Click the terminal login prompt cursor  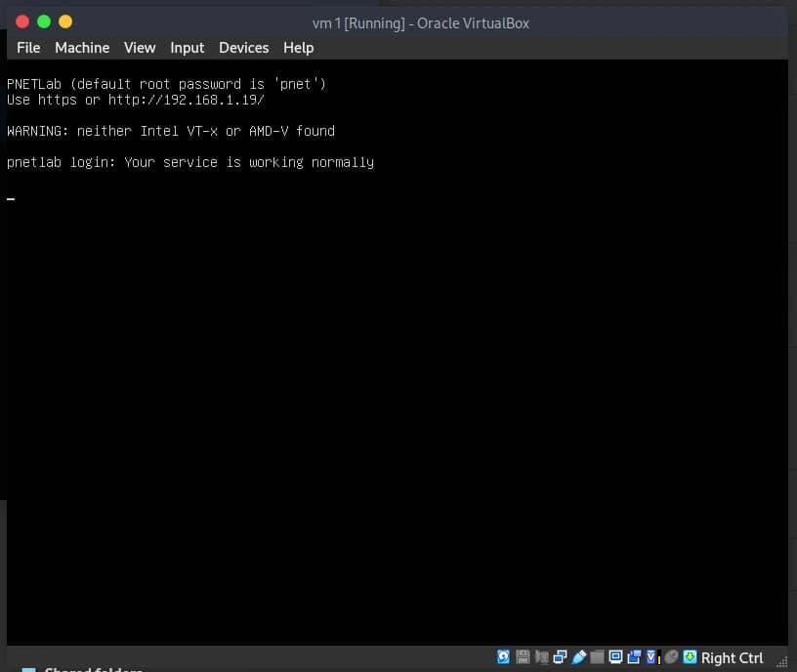tap(11, 198)
